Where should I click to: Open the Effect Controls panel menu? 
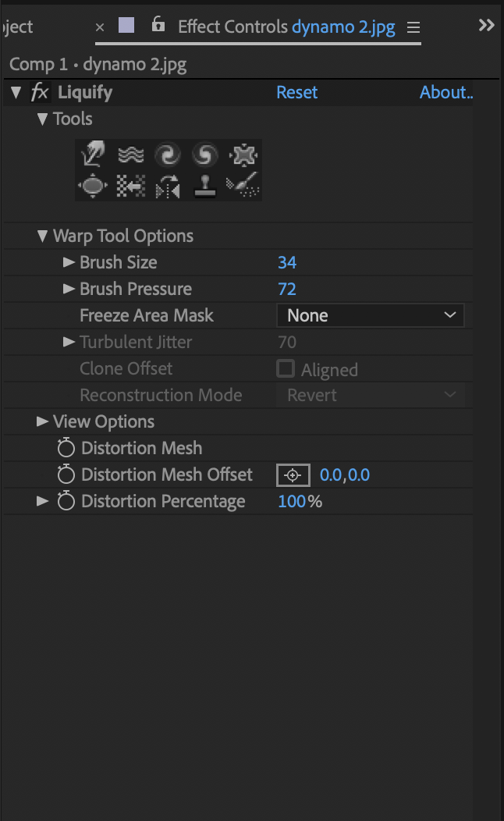point(413,28)
